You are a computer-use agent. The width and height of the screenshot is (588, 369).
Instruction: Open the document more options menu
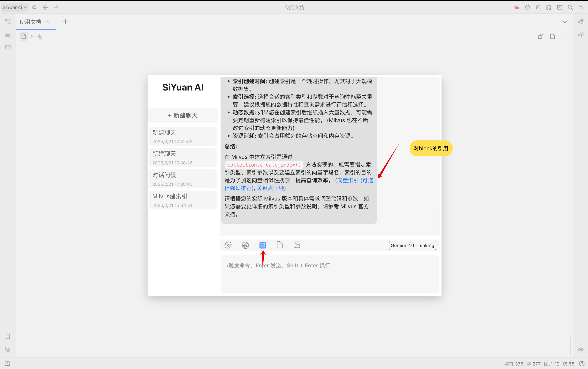point(565,36)
